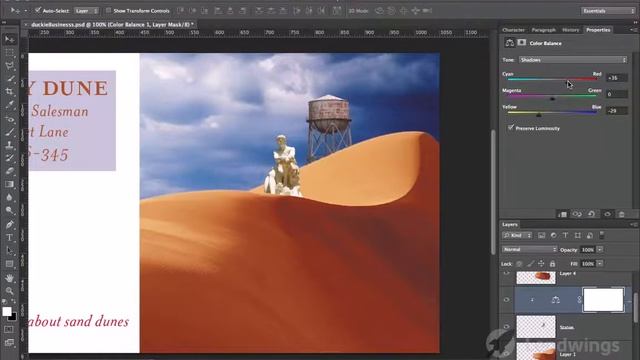Viewport: 640px width, 360px height.
Task: Select the Spot Healing Brush tool
Action: (9, 119)
